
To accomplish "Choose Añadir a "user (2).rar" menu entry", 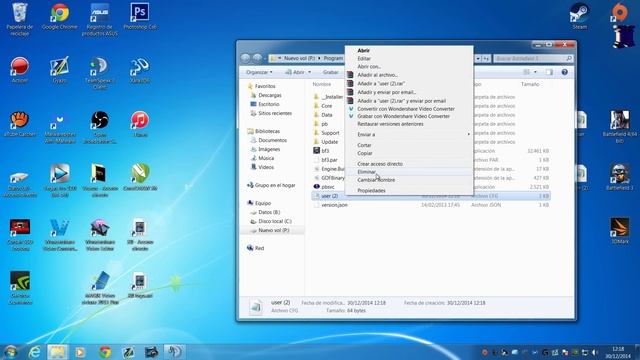I will click(x=409, y=83).
